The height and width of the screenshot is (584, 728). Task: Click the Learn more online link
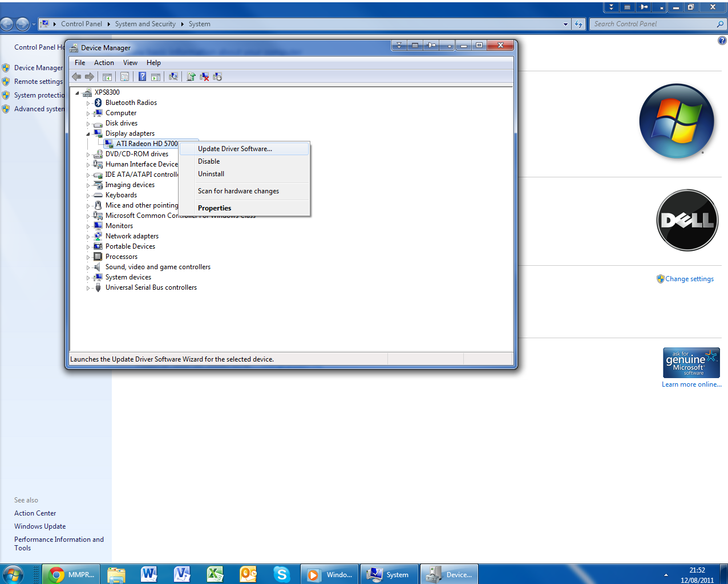click(x=691, y=384)
